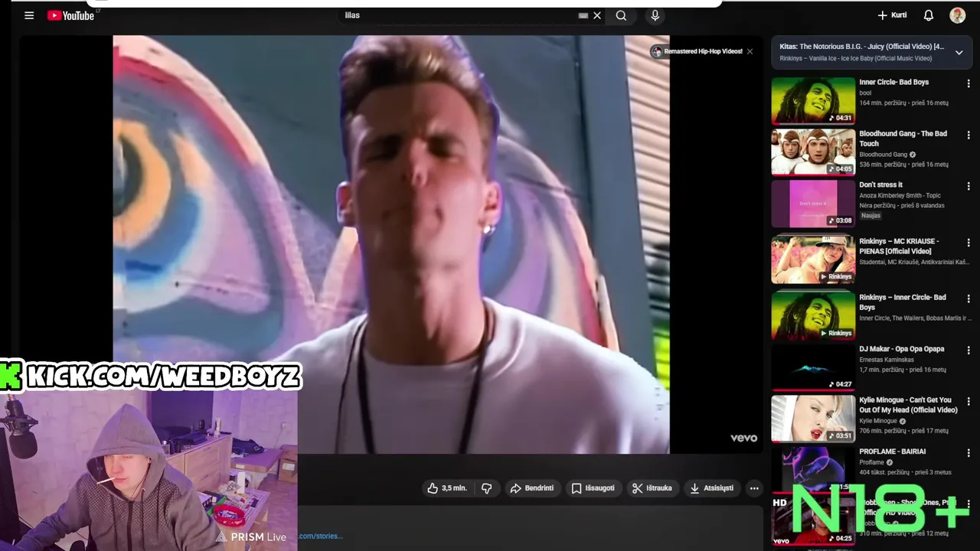980x551 pixels.
Task: Open options for Inner Circle- Bad Boys
Action: [x=969, y=83]
